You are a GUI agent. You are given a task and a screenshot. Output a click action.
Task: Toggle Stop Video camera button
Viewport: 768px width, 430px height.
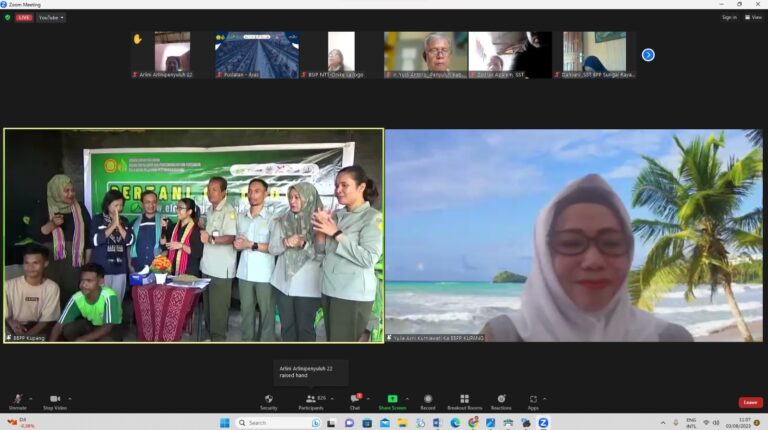click(x=55, y=402)
